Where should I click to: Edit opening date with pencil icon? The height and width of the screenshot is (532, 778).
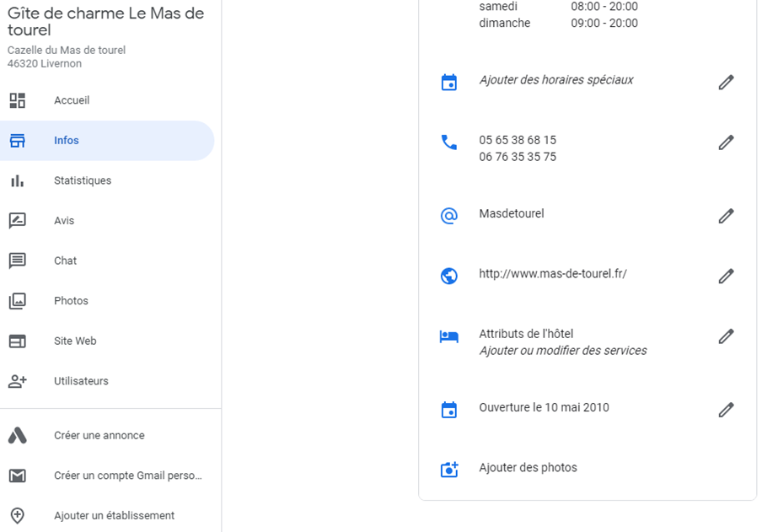click(x=726, y=410)
